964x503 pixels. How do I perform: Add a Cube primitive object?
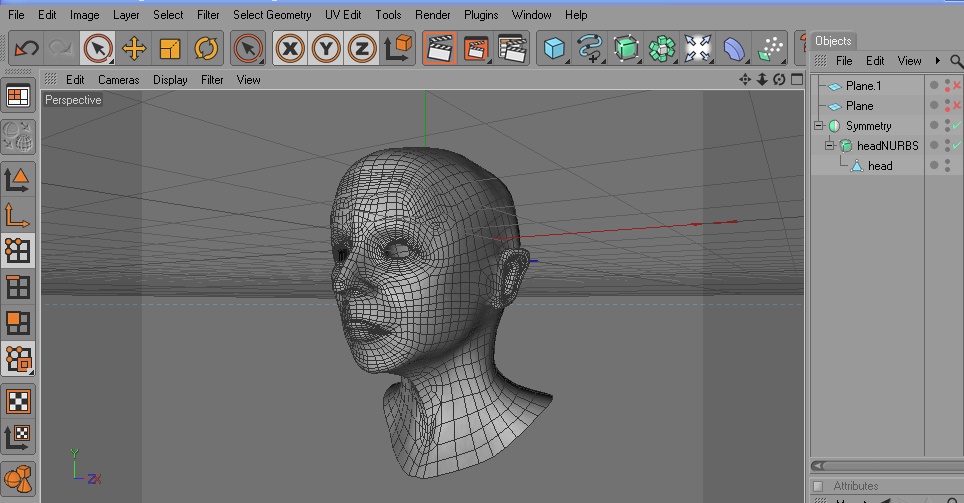point(554,48)
